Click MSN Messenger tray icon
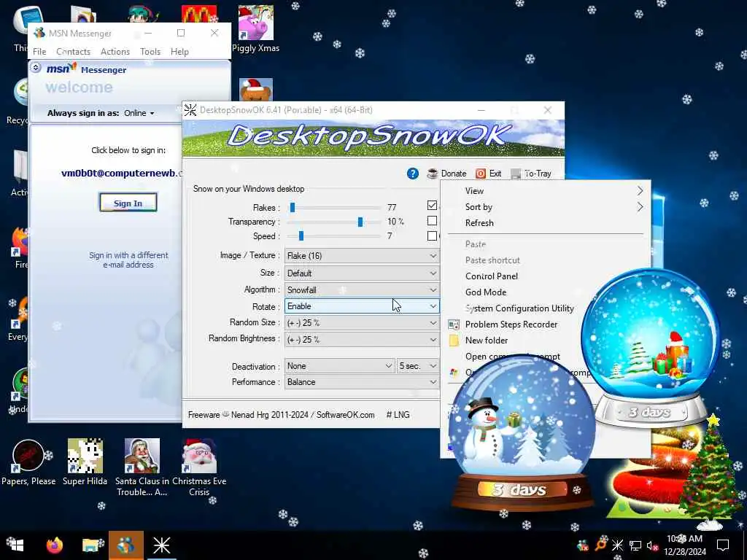The image size is (747, 560). 583,545
